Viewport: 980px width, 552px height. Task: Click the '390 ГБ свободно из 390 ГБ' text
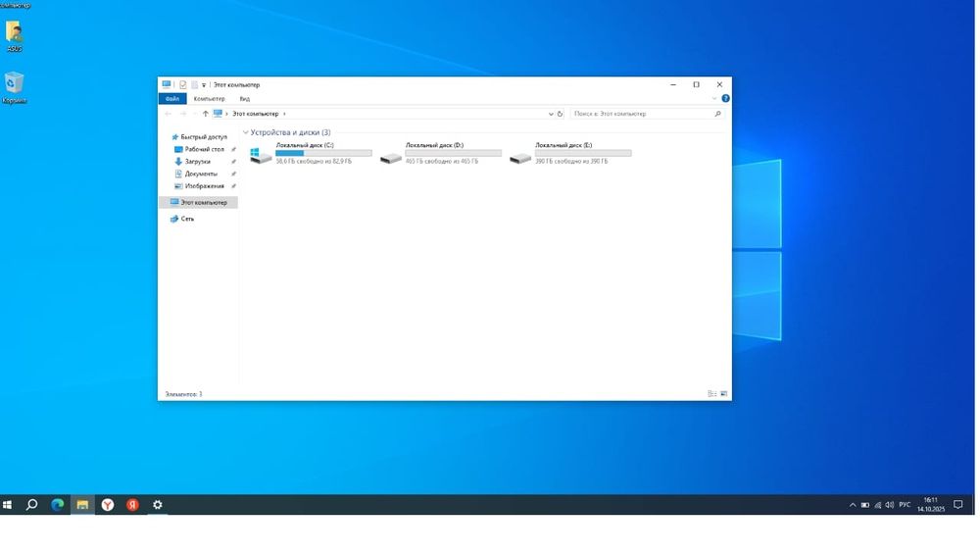pos(571,162)
